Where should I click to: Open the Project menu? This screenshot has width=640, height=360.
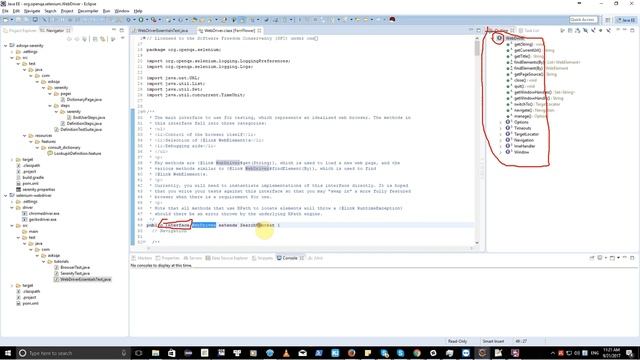(67, 11)
